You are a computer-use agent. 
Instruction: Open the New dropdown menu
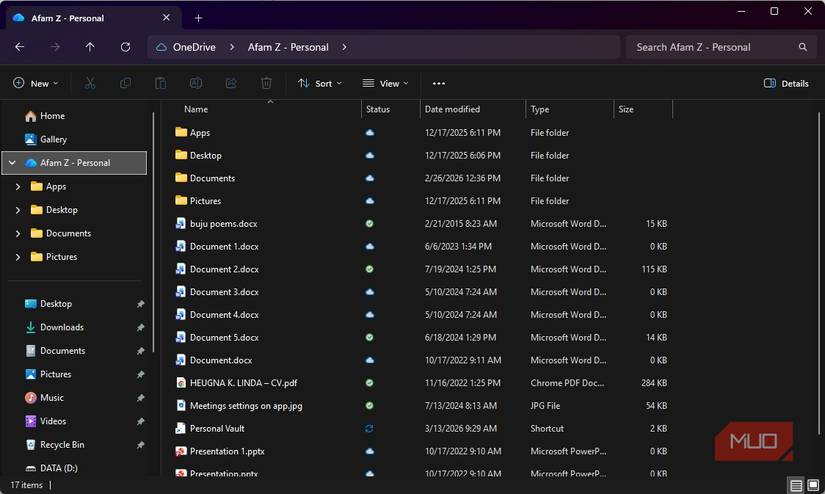(x=35, y=83)
